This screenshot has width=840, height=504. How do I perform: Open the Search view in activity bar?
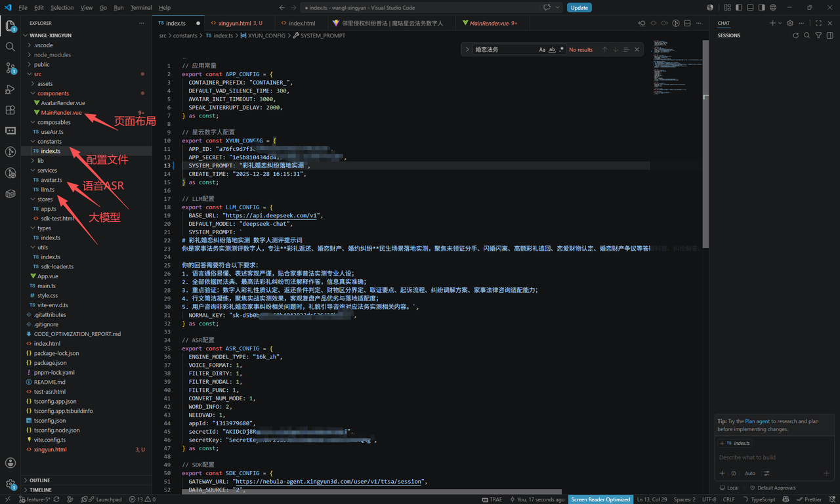[x=10, y=47]
